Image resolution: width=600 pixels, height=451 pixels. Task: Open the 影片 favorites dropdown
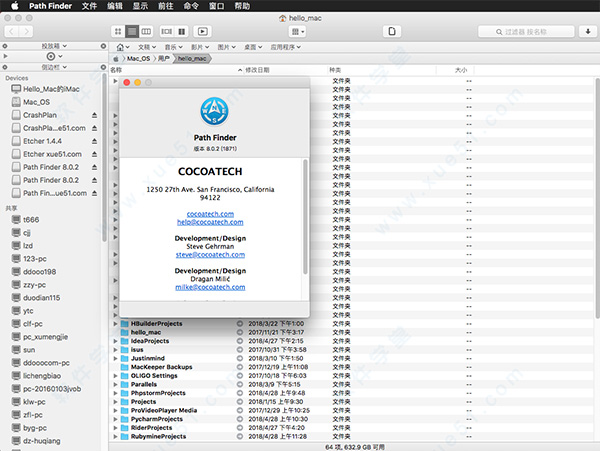200,47
